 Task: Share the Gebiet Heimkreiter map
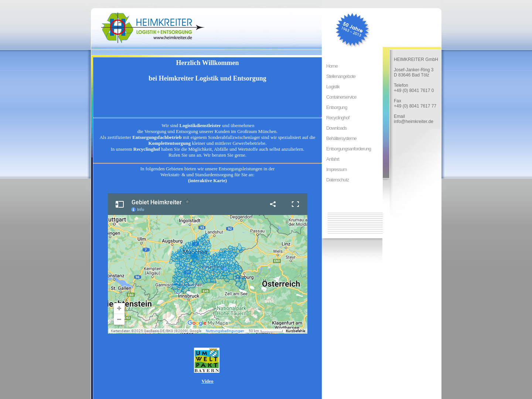tap(273, 204)
